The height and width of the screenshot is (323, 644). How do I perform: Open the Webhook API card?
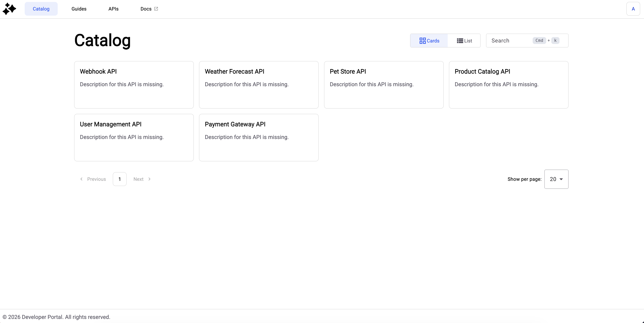pos(134,85)
